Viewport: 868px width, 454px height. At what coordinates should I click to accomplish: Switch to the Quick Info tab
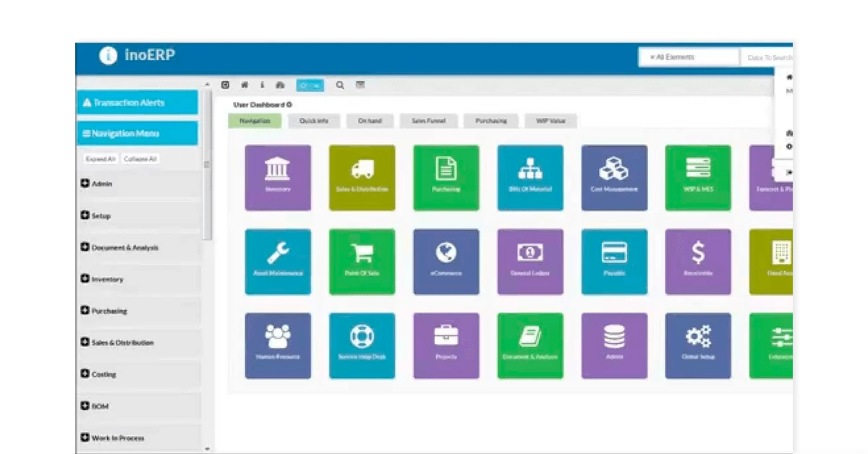point(315,121)
